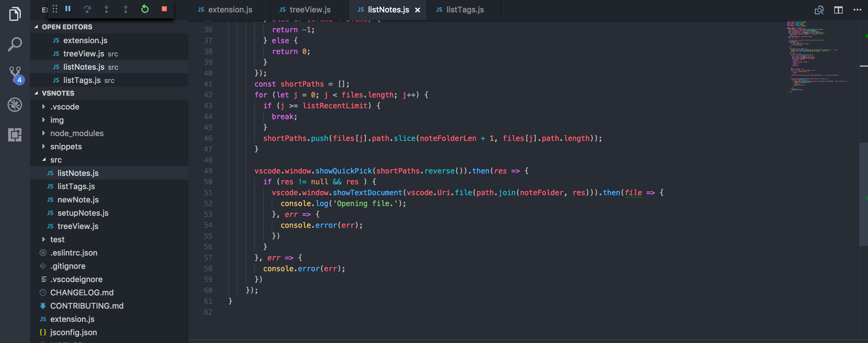This screenshot has height=343, width=868.
Task: Select listNotes.js src in Open Editors
Action: click(109, 67)
